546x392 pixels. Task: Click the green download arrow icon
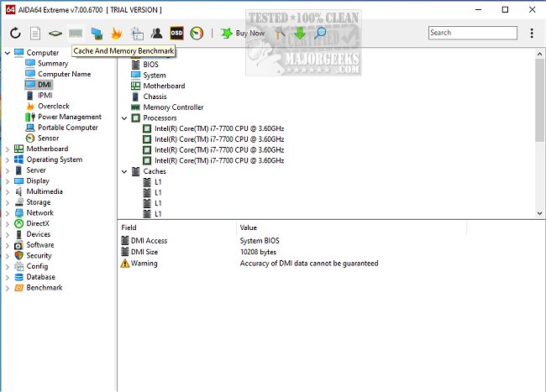300,34
